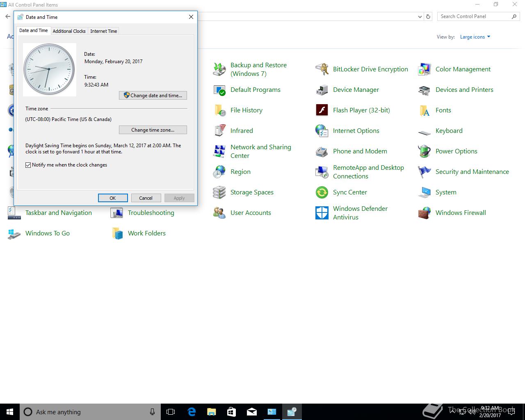Cancel the Date and Time dialog
Viewport: 525px width, 420px height.
[146, 198]
